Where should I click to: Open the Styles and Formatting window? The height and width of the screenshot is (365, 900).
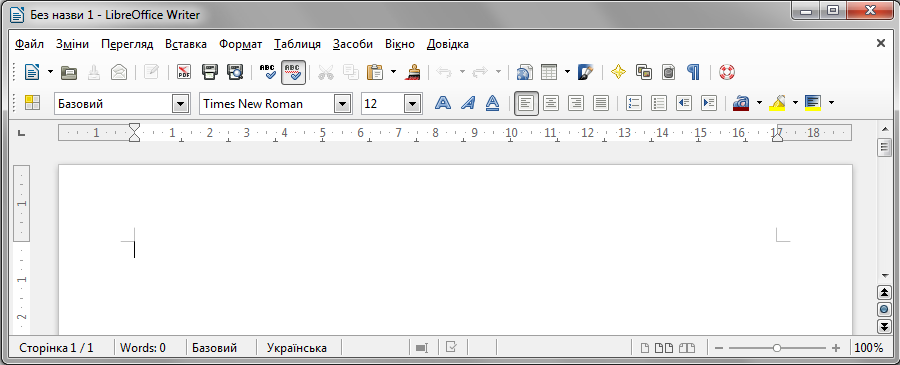(x=32, y=103)
